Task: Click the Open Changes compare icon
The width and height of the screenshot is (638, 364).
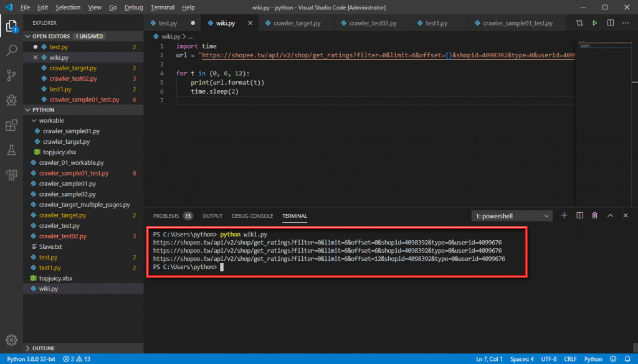Action: tap(579, 23)
